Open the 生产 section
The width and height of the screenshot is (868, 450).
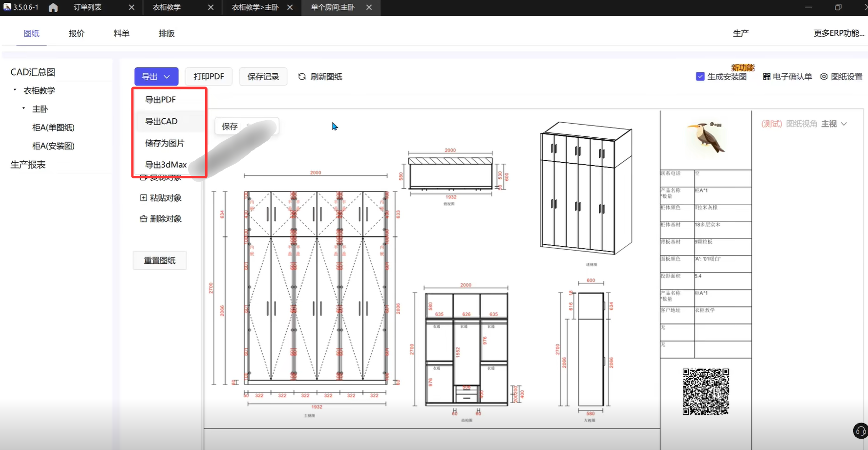[x=741, y=33]
